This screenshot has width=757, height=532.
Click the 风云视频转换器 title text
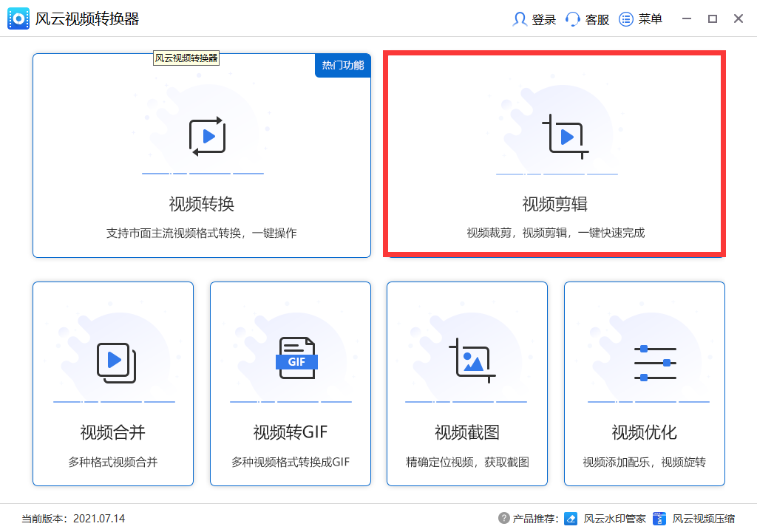87,18
